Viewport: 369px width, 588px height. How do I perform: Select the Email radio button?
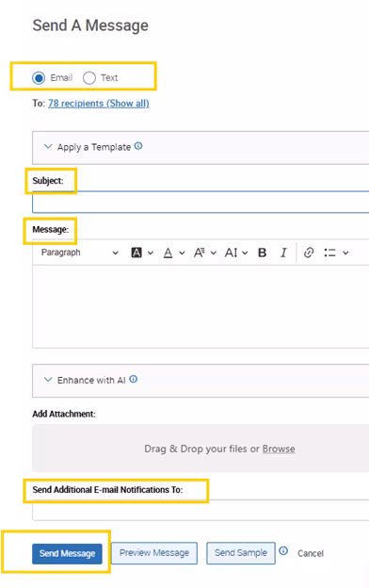click(x=39, y=78)
